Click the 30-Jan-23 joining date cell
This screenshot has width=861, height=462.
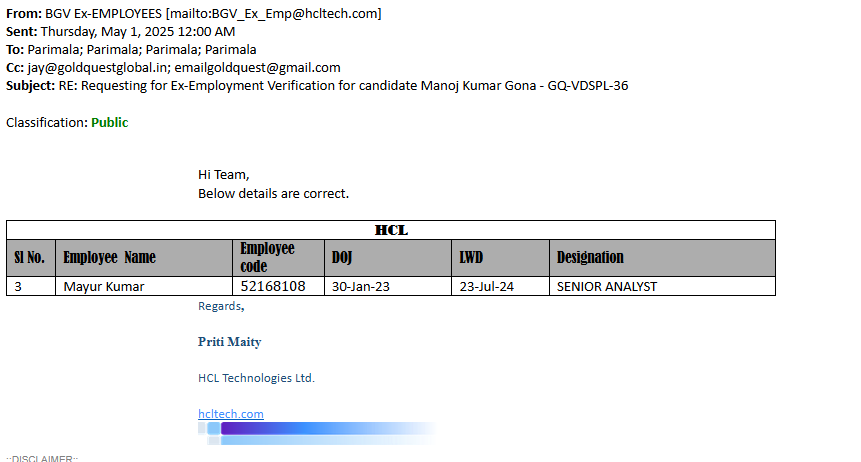click(x=360, y=287)
